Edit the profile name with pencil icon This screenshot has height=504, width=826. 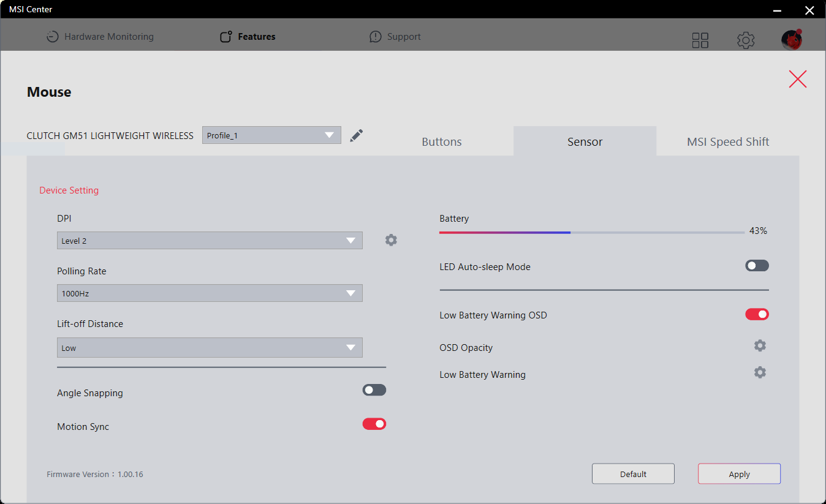(x=357, y=135)
